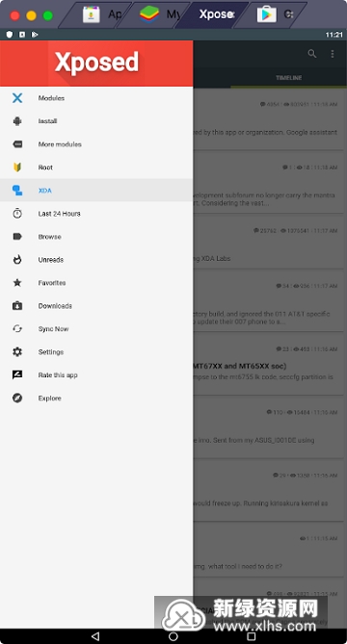
Task: Click the Rate this app icon
Action: [17, 375]
